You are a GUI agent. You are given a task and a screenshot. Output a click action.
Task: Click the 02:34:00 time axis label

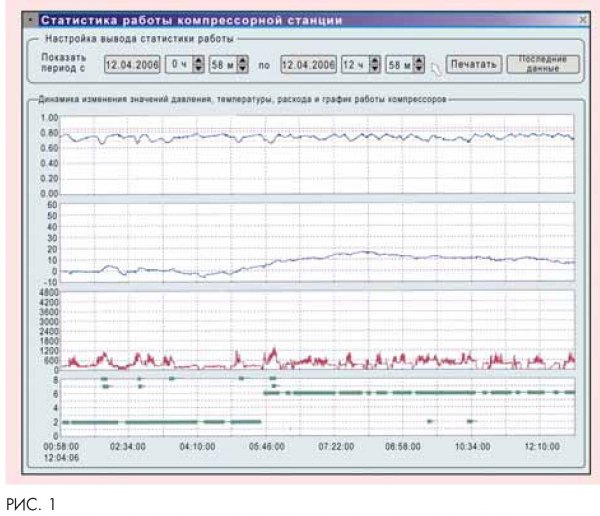pos(128,446)
